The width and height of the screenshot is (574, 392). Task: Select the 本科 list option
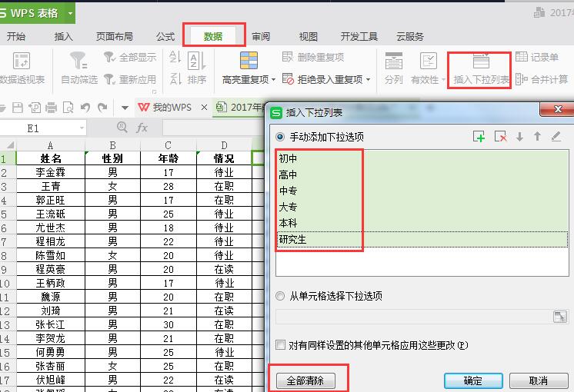tap(422, 223)
